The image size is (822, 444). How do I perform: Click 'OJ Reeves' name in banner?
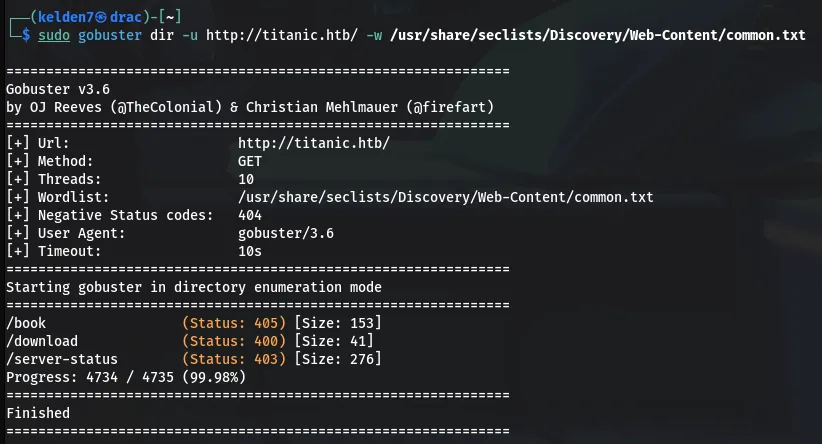pos(66,107)
